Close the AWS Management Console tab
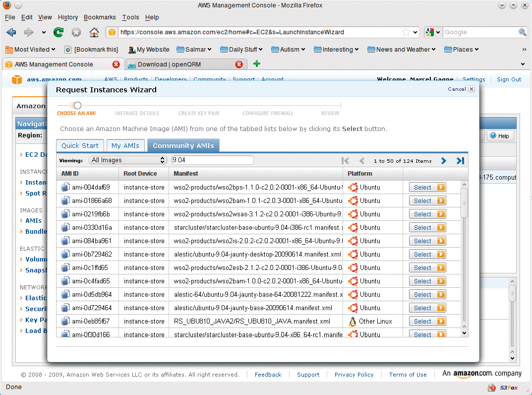This screenshot has width=532, height=395. [x=116, y=64]
